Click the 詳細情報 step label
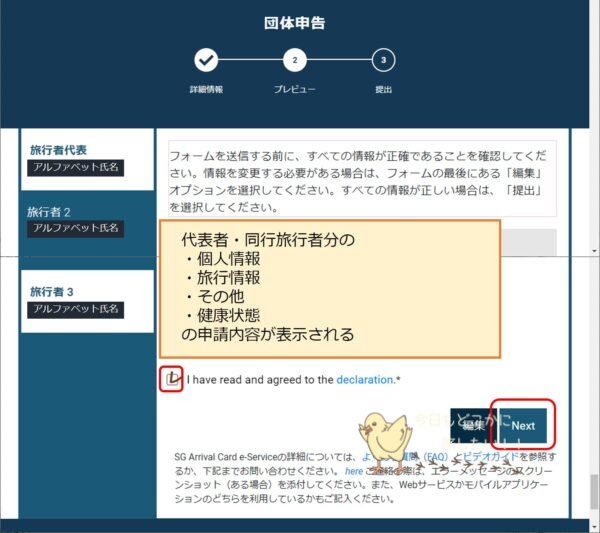 point(206,89)
